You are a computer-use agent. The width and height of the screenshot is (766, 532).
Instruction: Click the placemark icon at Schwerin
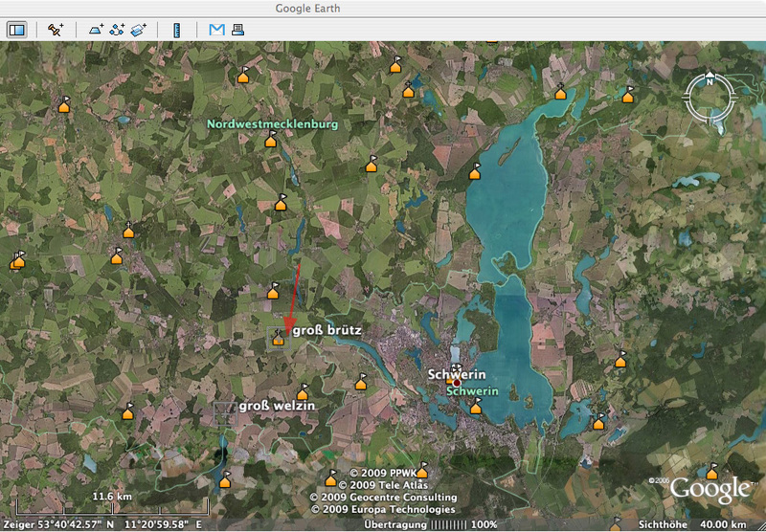(450, 376)
